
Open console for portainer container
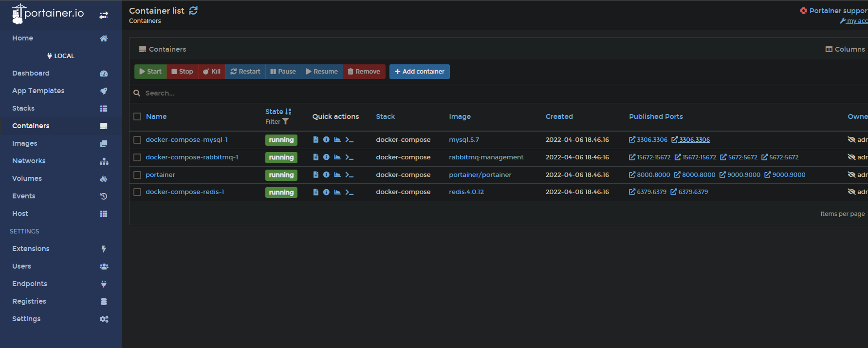click(349, 175)
